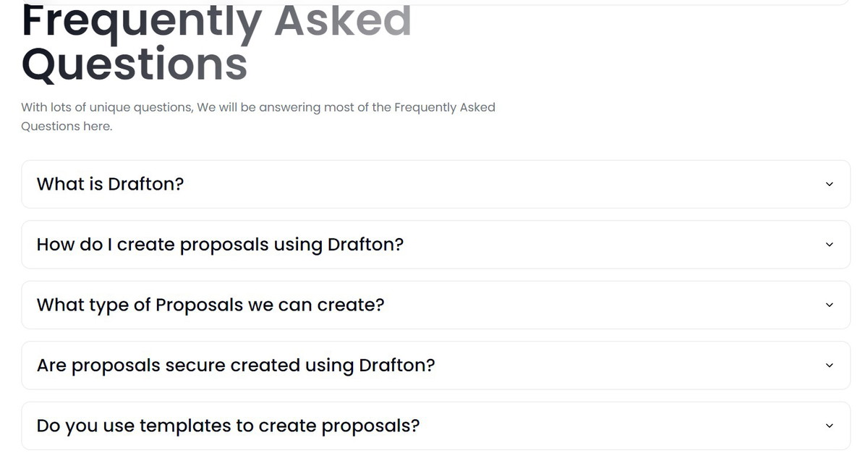Click chevron next to "What type of Proposals"
This screenshot has height=469, width=868.
point(829,305)
